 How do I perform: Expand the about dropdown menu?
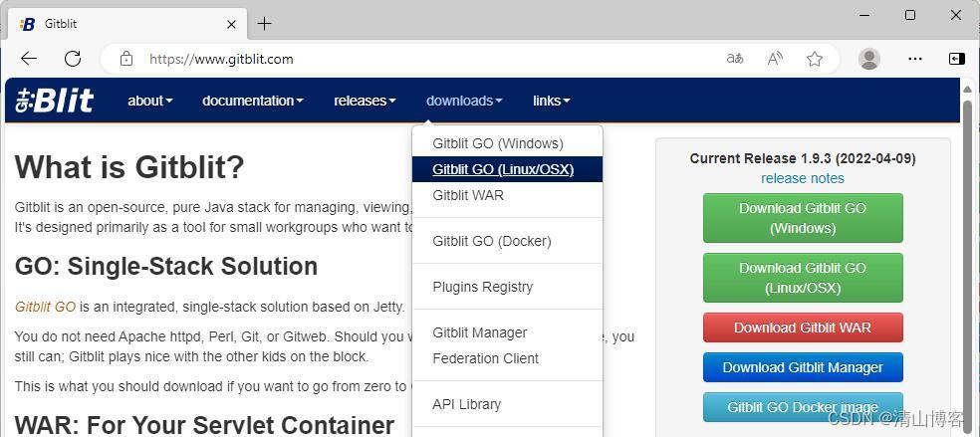[149, 101]
